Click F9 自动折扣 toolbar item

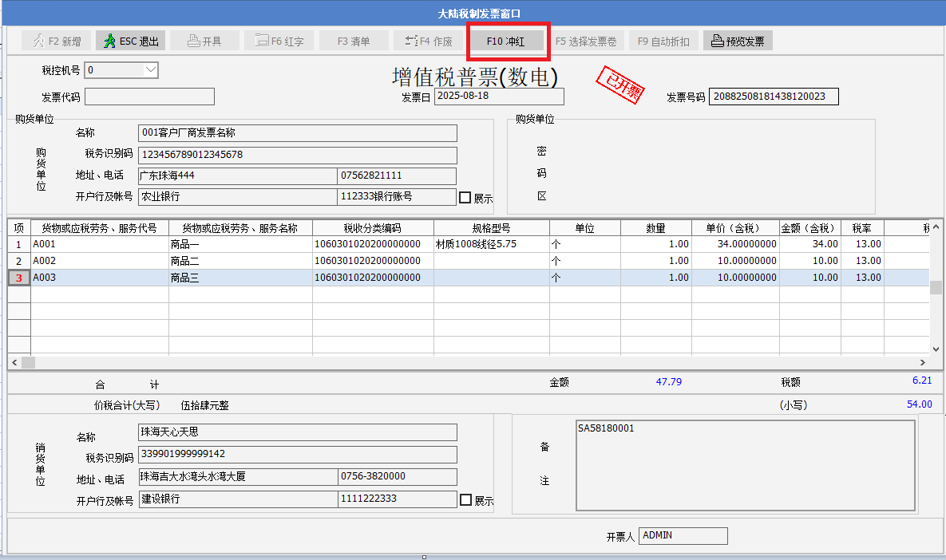click(x=663, y=41)
